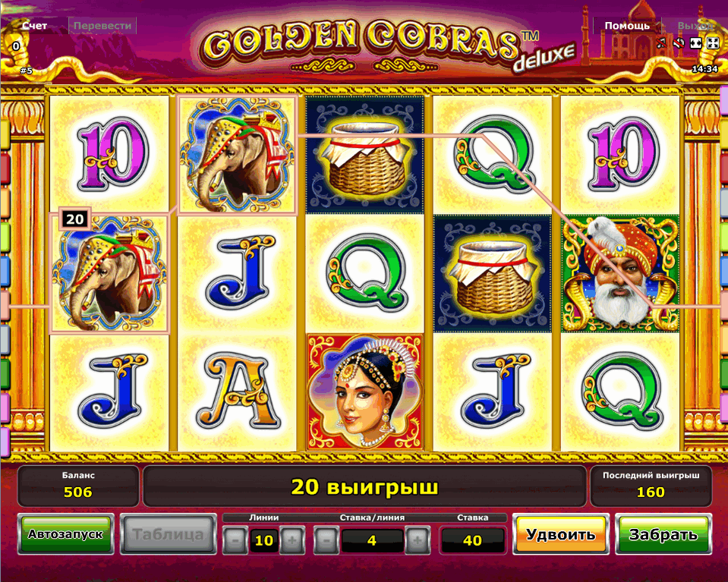The width and height of the screenshot is (728, 582).
Task: Click the fullscreen arrows icon
Action: pyautogui.click(x=712, y=43)
